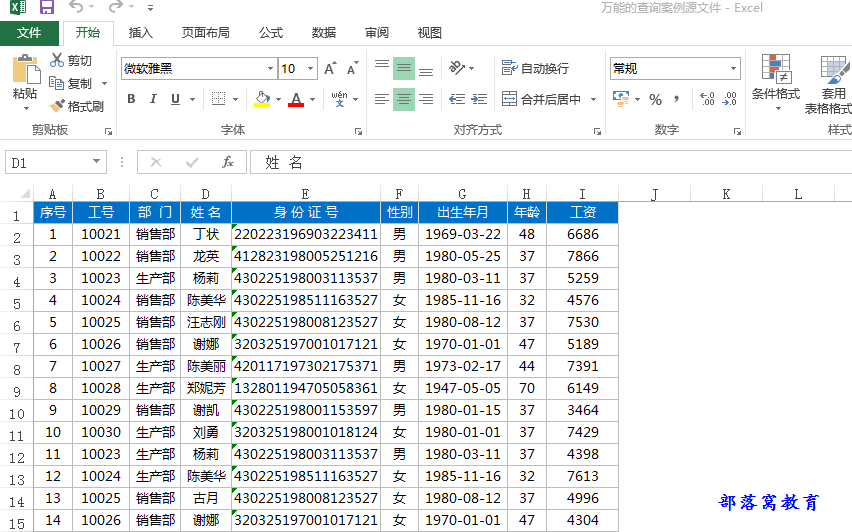The image size is (852, 532).
Task: Click the Cut scissors icon
Action: pos(57,60)
